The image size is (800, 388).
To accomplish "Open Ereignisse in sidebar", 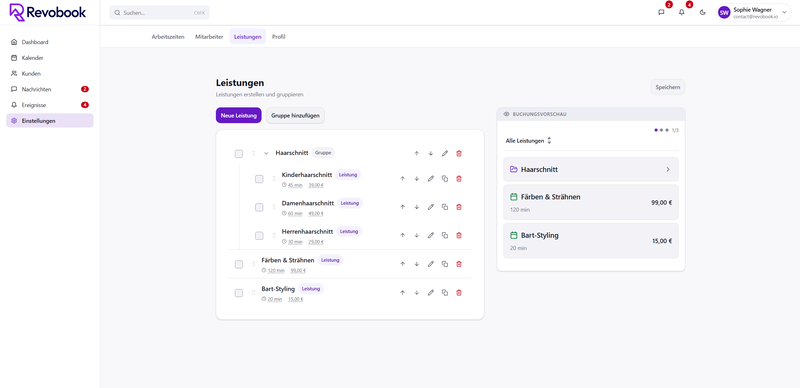I will 49,105.
